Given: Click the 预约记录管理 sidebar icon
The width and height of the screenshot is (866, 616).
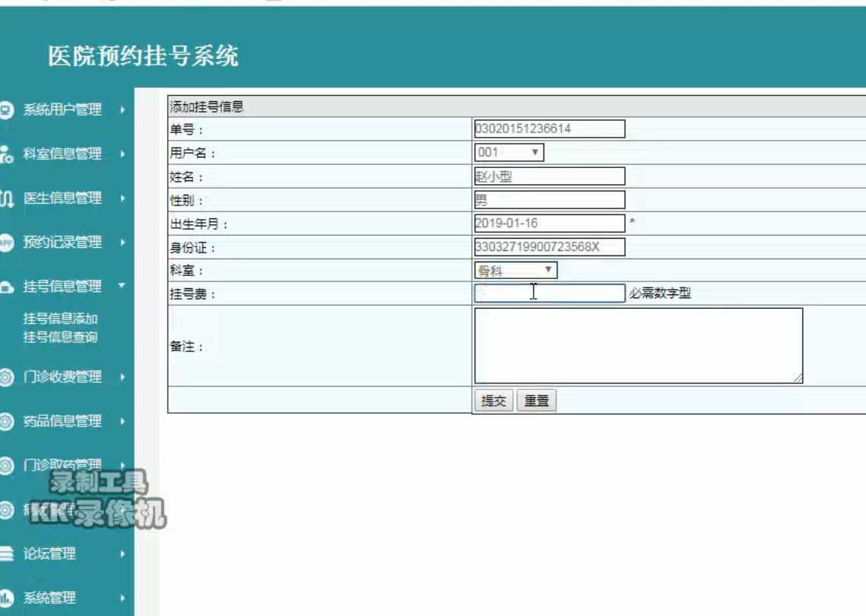Looking at the screenshot, I should tap(5, 243).
